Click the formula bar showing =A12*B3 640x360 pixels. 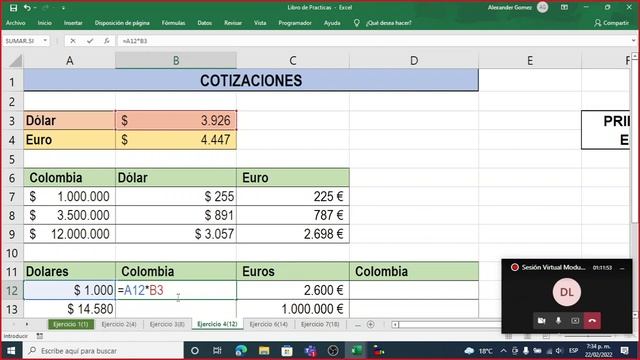tap(373, 41)
